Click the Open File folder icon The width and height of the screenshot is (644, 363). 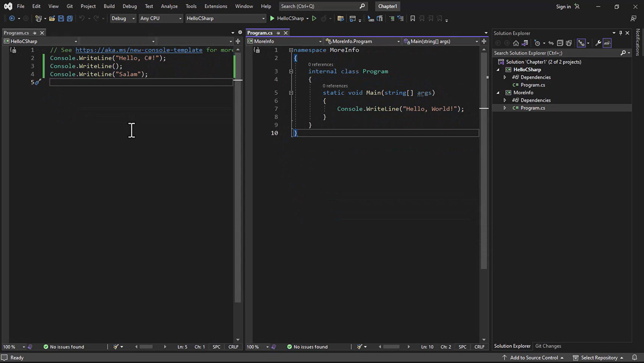[x=52, y=18]
